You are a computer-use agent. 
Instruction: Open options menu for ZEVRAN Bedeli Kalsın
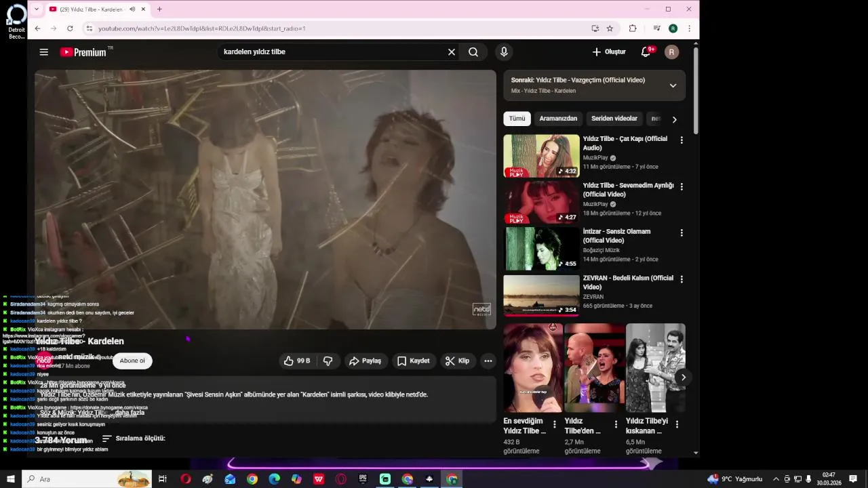(682, 279)
